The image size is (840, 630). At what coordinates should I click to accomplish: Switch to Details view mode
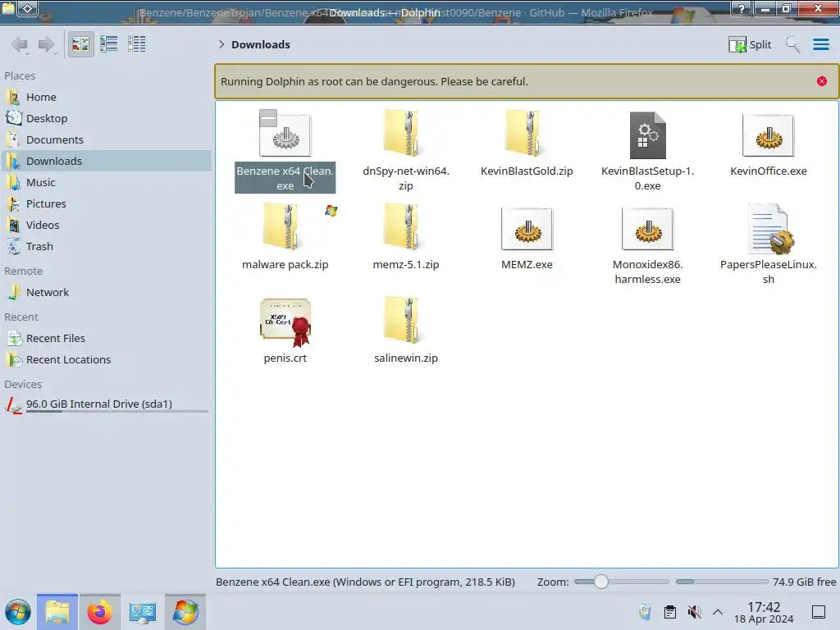tap(137, 44)
